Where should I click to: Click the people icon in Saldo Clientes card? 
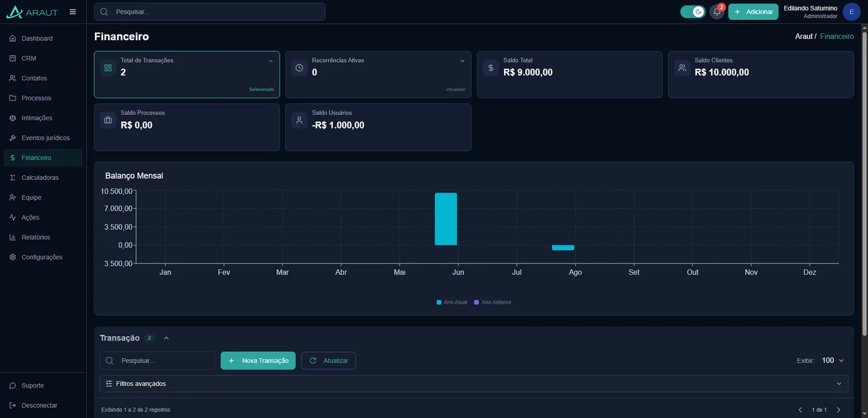(x=682, y=68)
